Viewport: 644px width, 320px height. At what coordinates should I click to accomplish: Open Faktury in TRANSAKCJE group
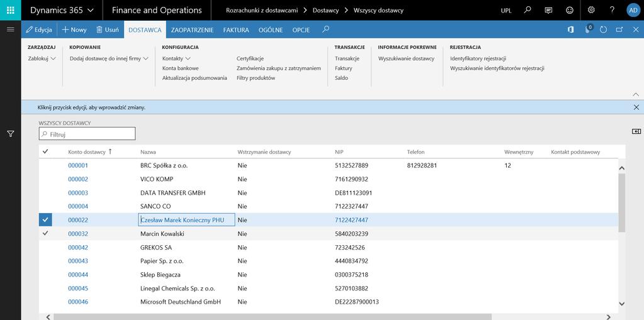click(x=343, y=68)
